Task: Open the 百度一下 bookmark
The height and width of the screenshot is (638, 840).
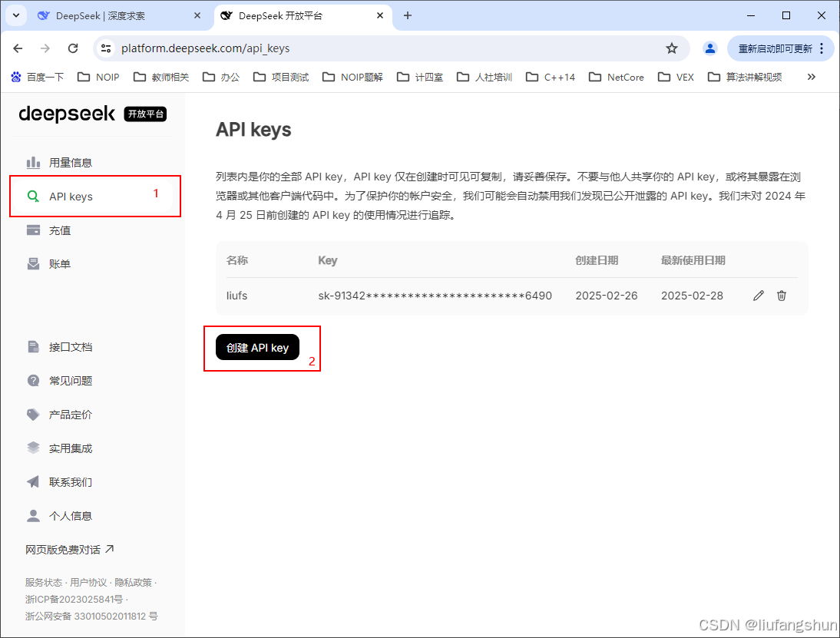Action: [x=37, y=77]
